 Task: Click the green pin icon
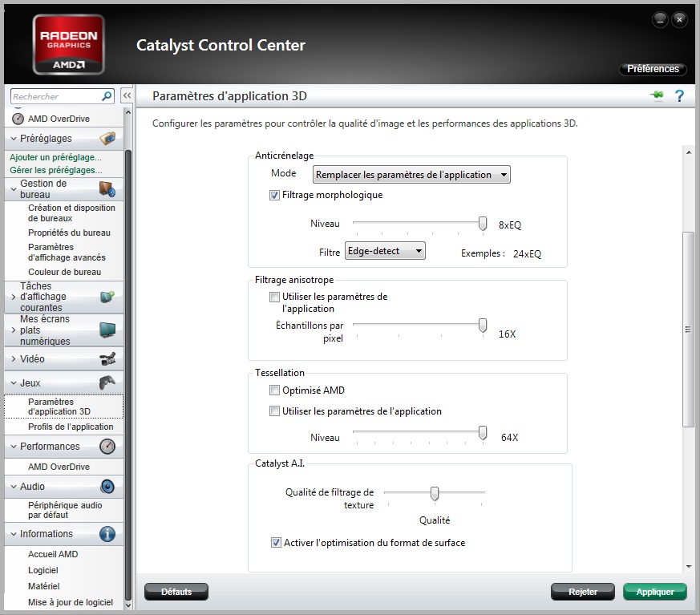click(x=657, y=95)
